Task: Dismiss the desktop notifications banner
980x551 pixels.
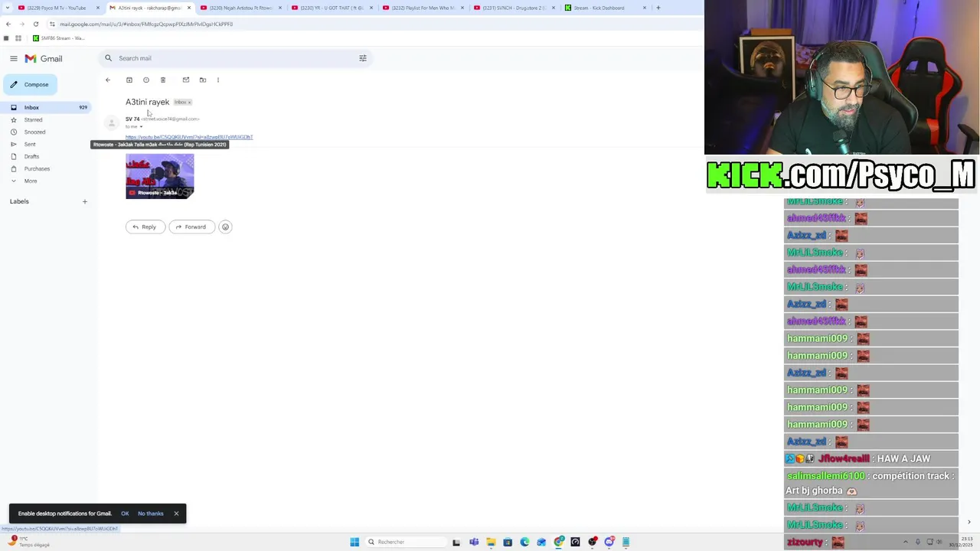Action: click(176, 514)
